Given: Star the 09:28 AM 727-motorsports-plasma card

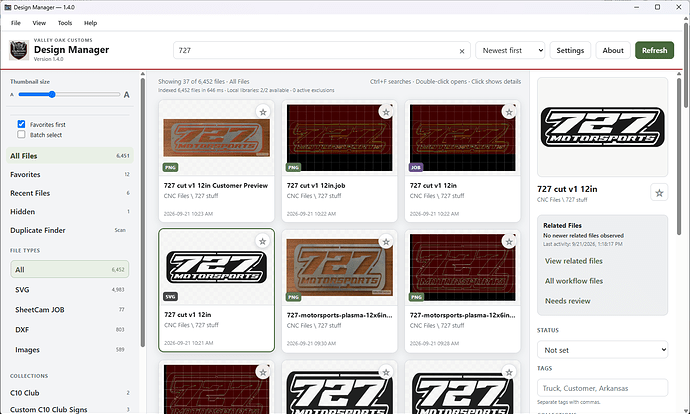Looking at the screenshot, I should click(x=509, y=242).
